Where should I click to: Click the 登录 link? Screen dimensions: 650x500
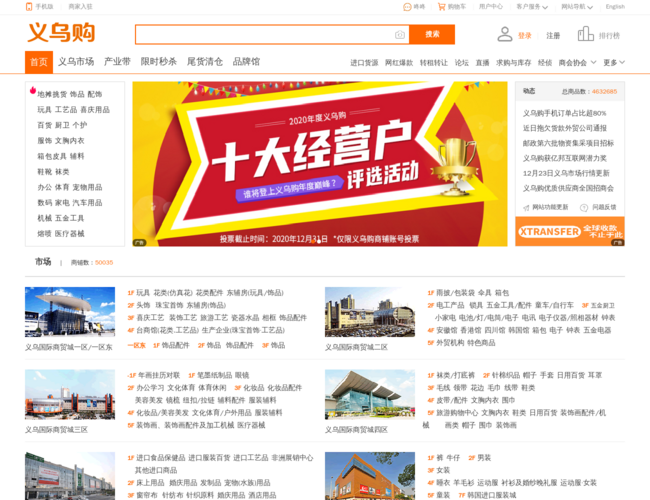point(524,36)
